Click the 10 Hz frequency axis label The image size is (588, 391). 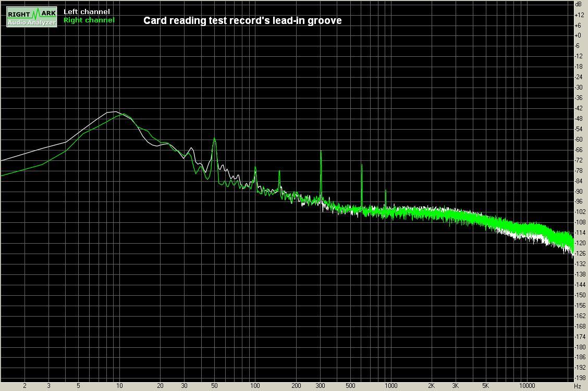(x=119, y=386)
